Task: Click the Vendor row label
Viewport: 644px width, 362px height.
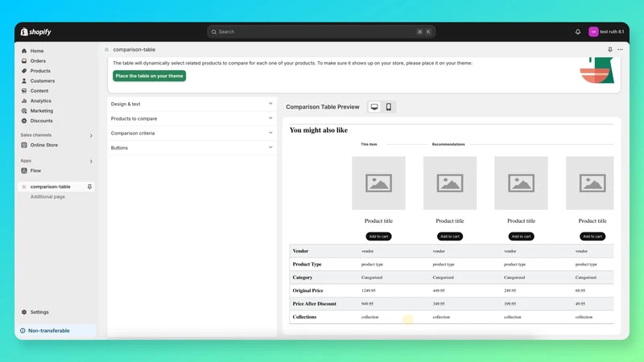Action: [300, 251]
